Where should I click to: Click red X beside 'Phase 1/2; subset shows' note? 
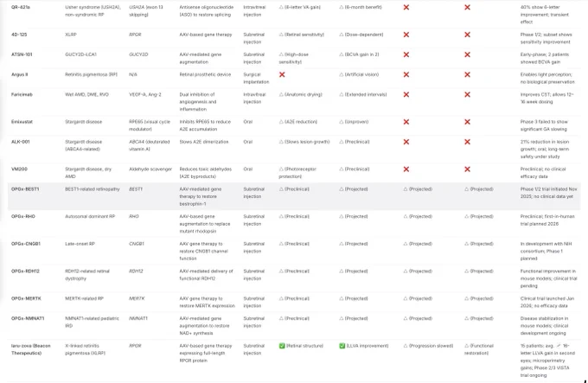467,35
